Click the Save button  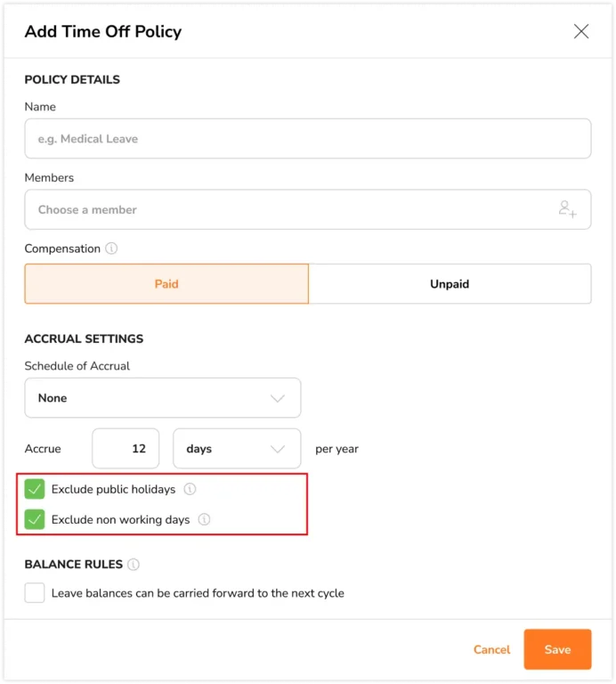click(557, 649)
